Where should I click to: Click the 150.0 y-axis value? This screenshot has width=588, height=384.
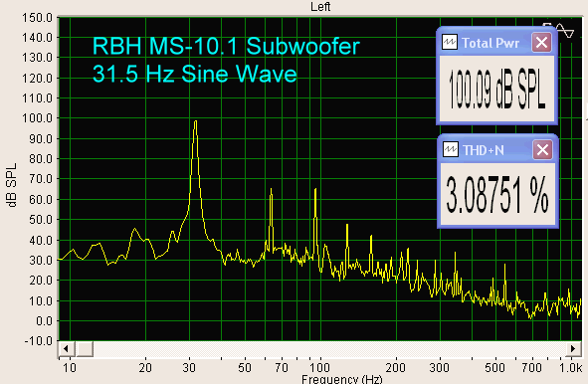pos(37,17)
